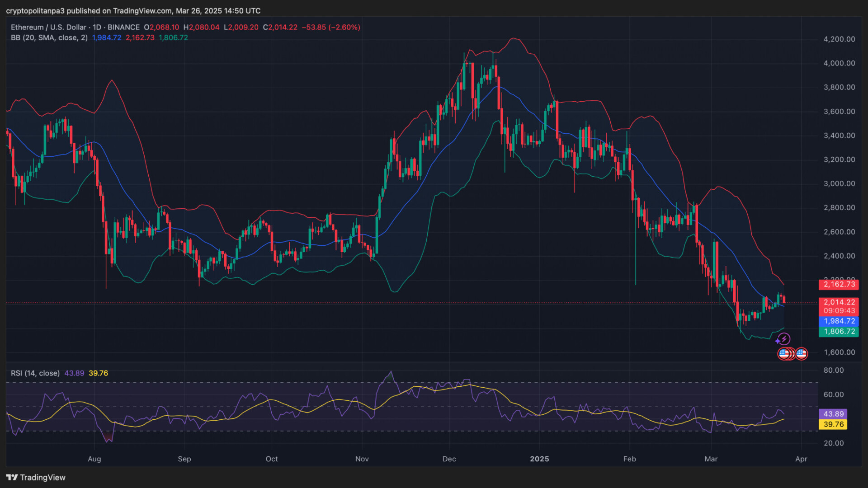The height and width of the screenshot is (488, 868).
Task: Click the Ethereum / U.S. Dollar symbol title
Action: [x=49, y=27]
